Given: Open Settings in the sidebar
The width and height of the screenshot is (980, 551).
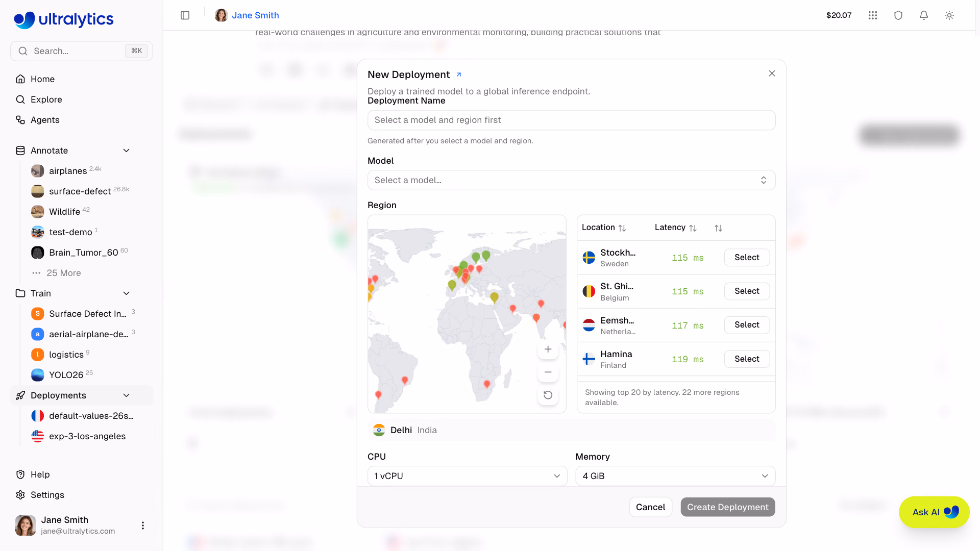Looking at the screenshot, I should (82, 495).
